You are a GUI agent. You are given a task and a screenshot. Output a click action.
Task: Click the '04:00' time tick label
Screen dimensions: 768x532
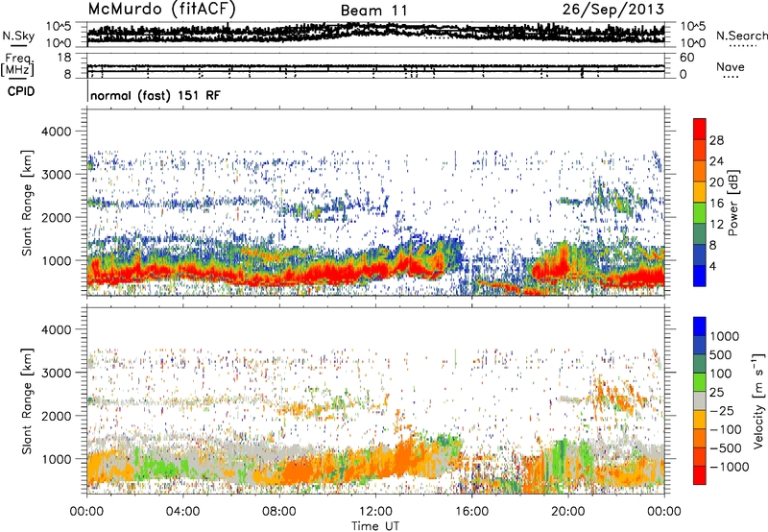coord(182,512)
